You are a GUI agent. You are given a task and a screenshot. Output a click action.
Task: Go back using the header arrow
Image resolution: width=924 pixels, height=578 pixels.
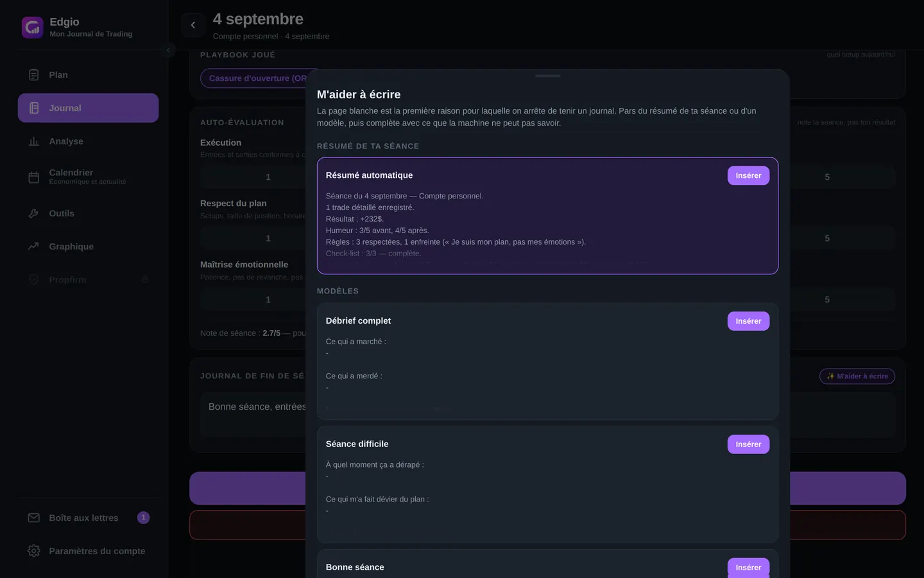(x=193, y=25)
